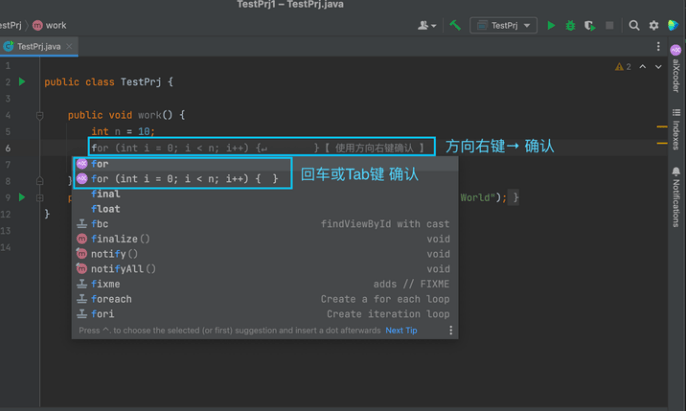The width and height of the screenshot is (686, 411).
Task: Click warning stripe mark near line 6
Action: click(662, 143)
